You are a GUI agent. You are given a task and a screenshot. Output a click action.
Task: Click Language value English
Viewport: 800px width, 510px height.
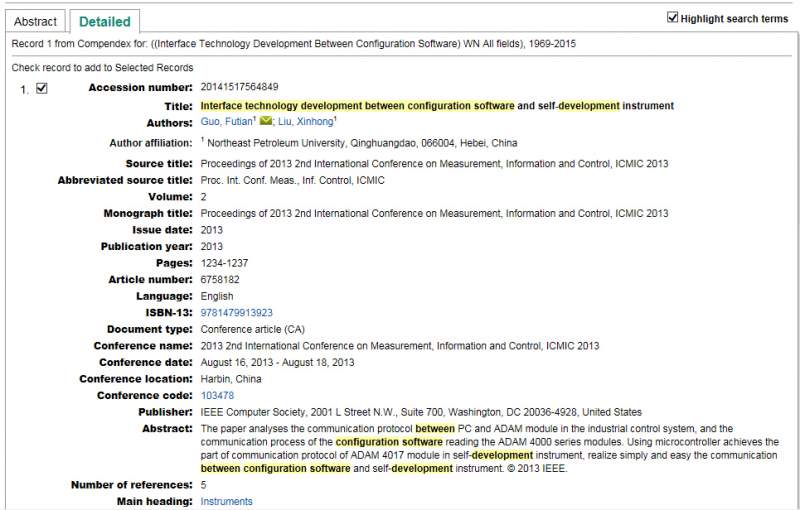217,296
